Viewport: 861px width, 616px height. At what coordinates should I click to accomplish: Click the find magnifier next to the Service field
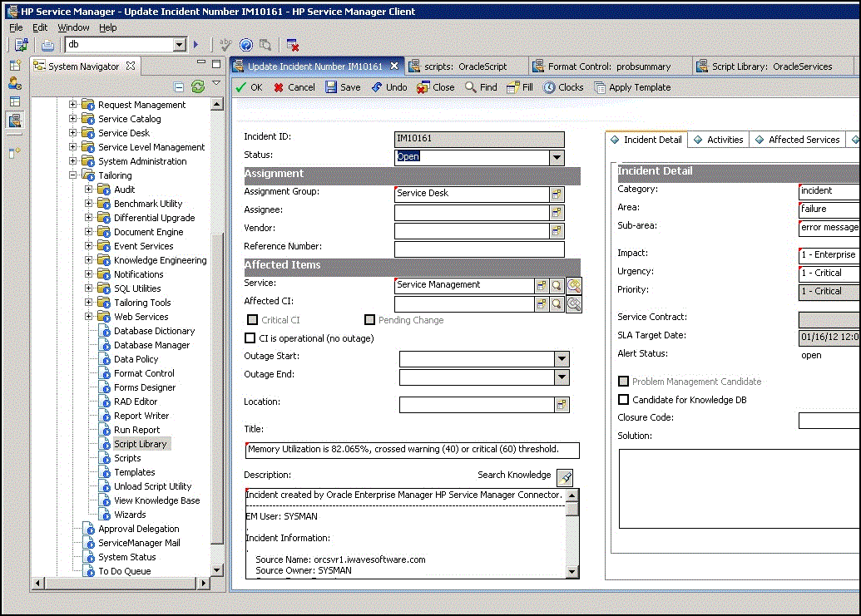[557, 286]
